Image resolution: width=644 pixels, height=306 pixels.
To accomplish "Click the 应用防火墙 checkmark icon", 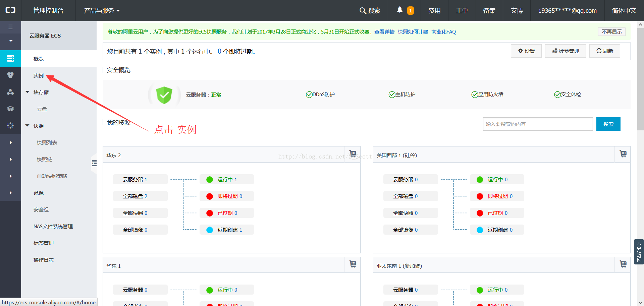I will 475,95.
